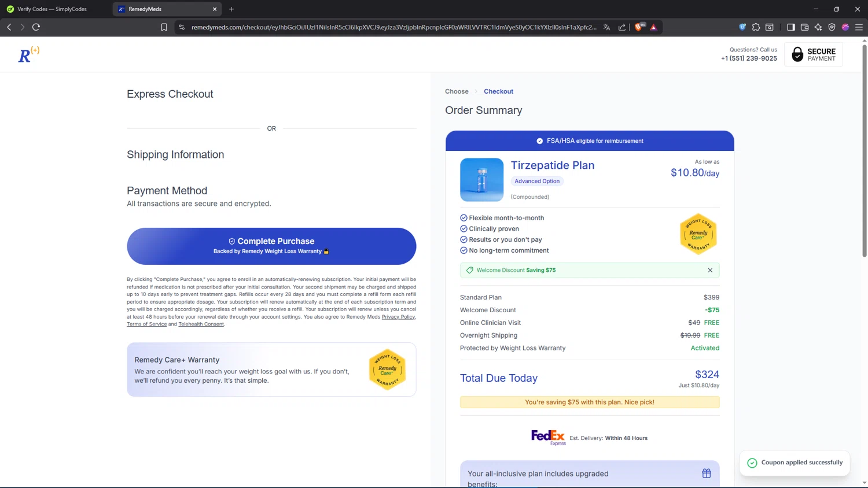Click the Coupon applied successfully toast
Image resolution: width=868 pixels, height=488 pixels.
[x=795, y=463]
